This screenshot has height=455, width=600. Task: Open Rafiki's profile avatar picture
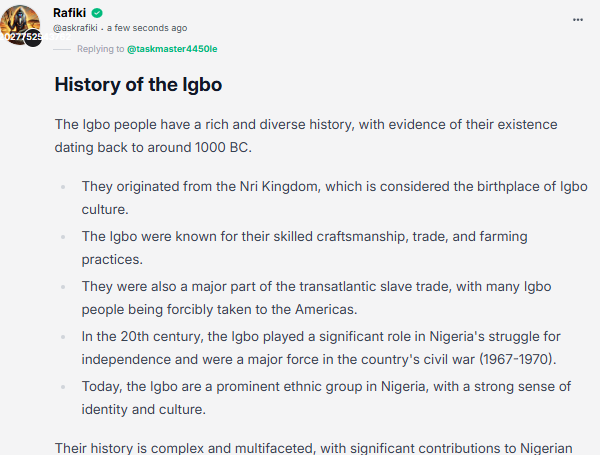click(x=20, y=25)
